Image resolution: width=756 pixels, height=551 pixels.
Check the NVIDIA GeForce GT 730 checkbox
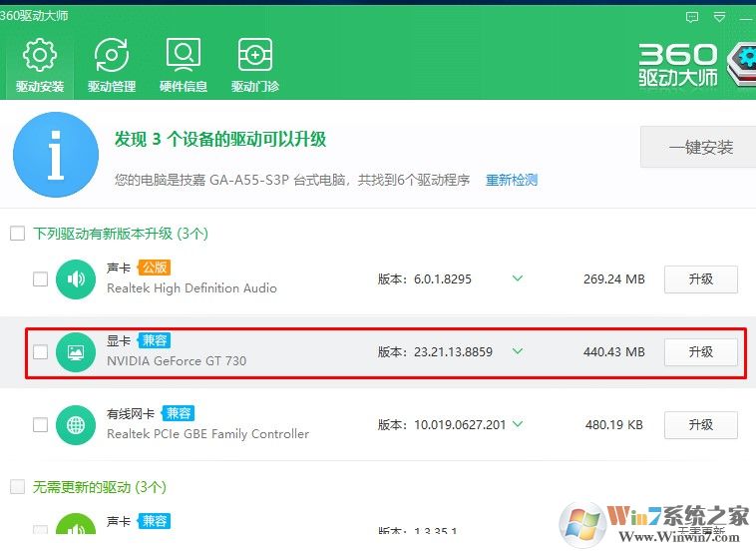[x=40, y=352]
